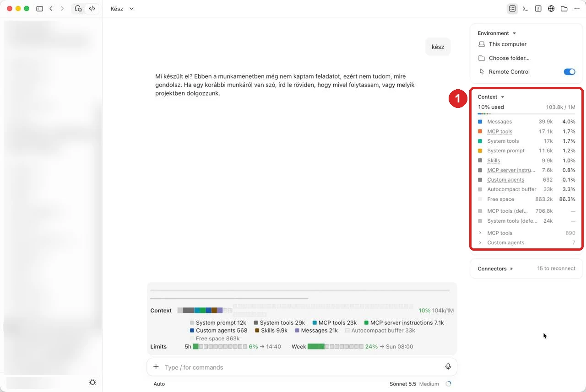Click the orange MCP tools color swatch
The image size is (586, 392).
click(480, 132)
